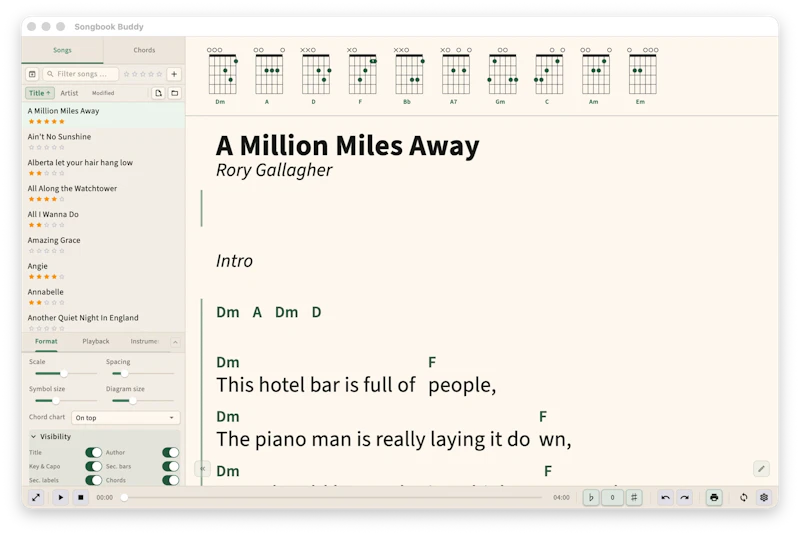The image size is (800, 535).
Task: Open the Playback tab
Action: [x=96, y=341]
